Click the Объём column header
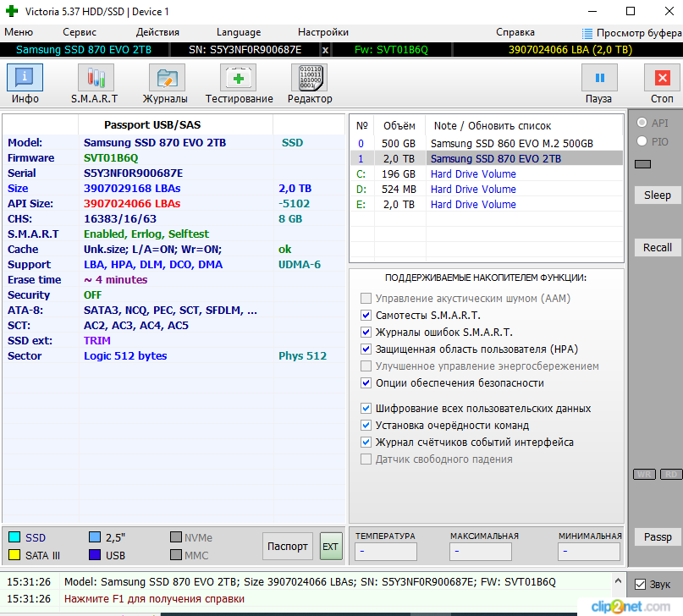The image size is (683, 616). click(399, 126)
